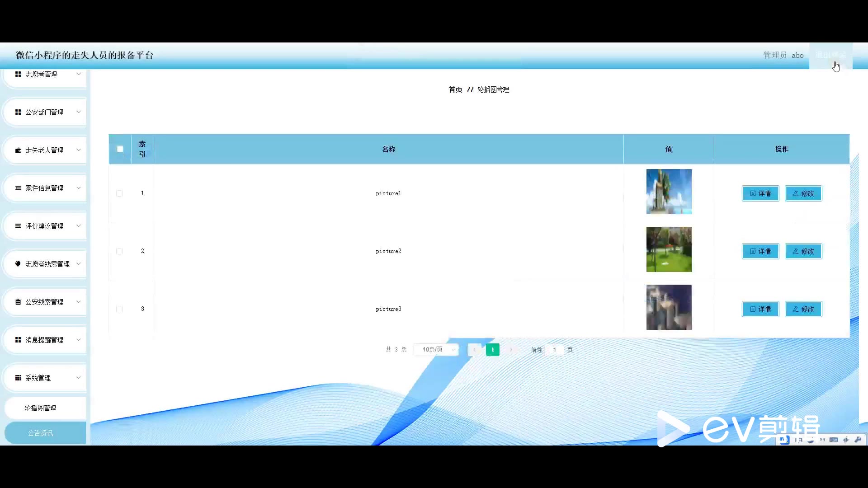Click the 案件信息管理 list icon
The height and width of the screenshot is (488, 868).
(18, 188)
